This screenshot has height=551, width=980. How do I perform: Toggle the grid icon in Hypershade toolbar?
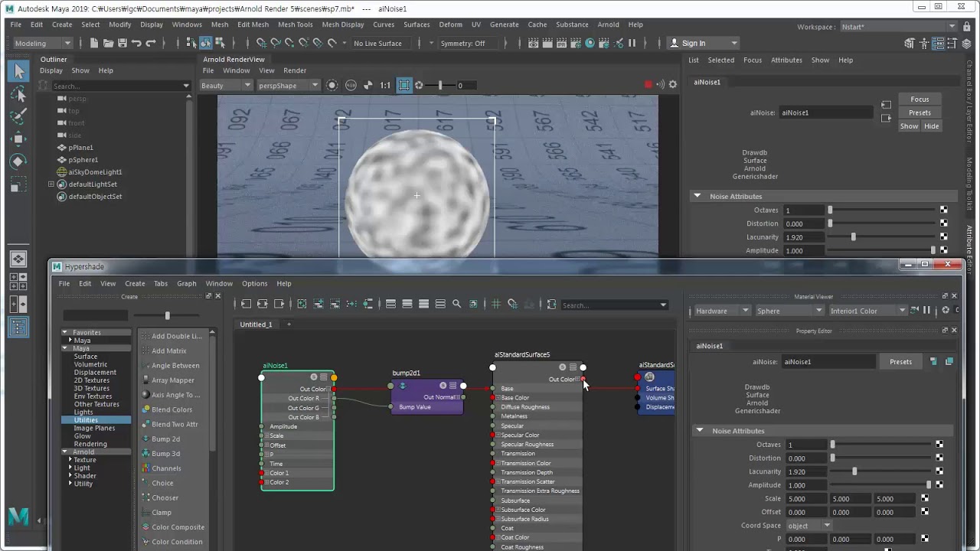coord(496,305)
